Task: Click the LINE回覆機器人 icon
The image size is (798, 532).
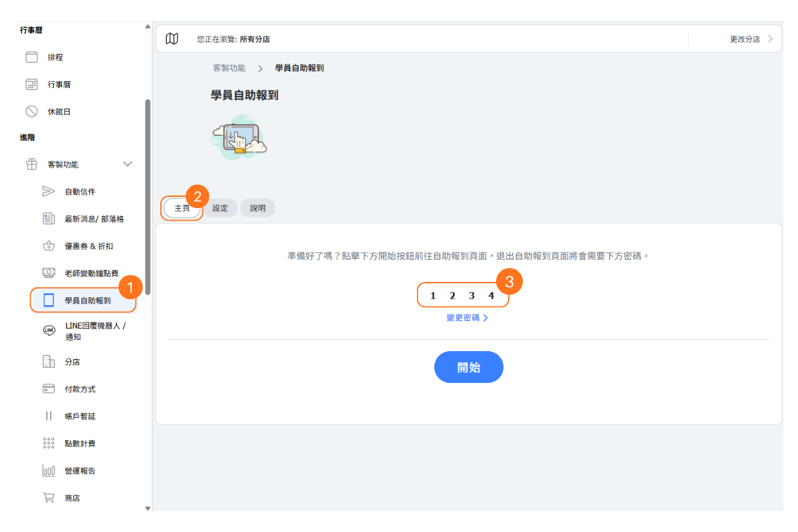Action: coord(49,331)
